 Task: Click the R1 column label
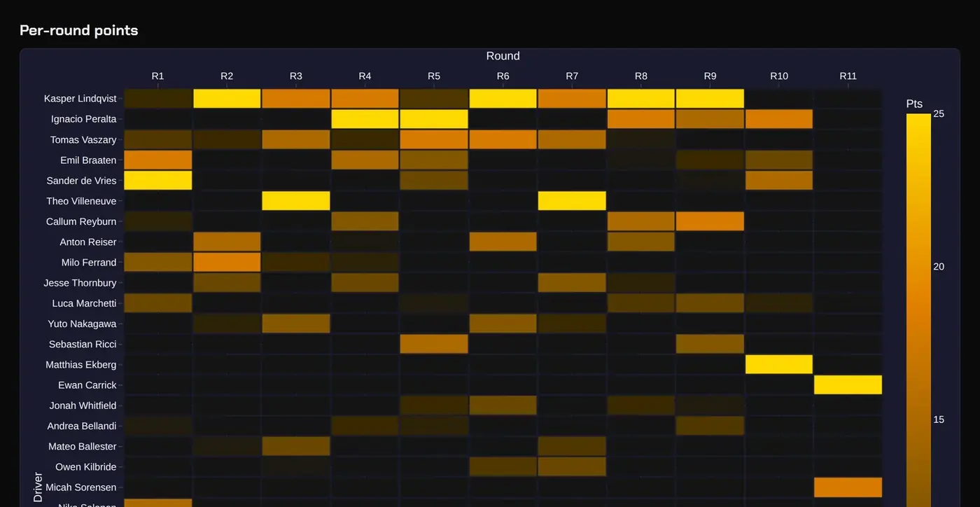(158, 76)
